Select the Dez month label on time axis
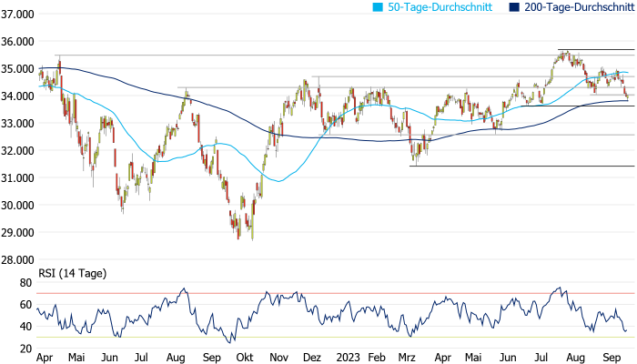637x364 pixels. tap(312, 358)
